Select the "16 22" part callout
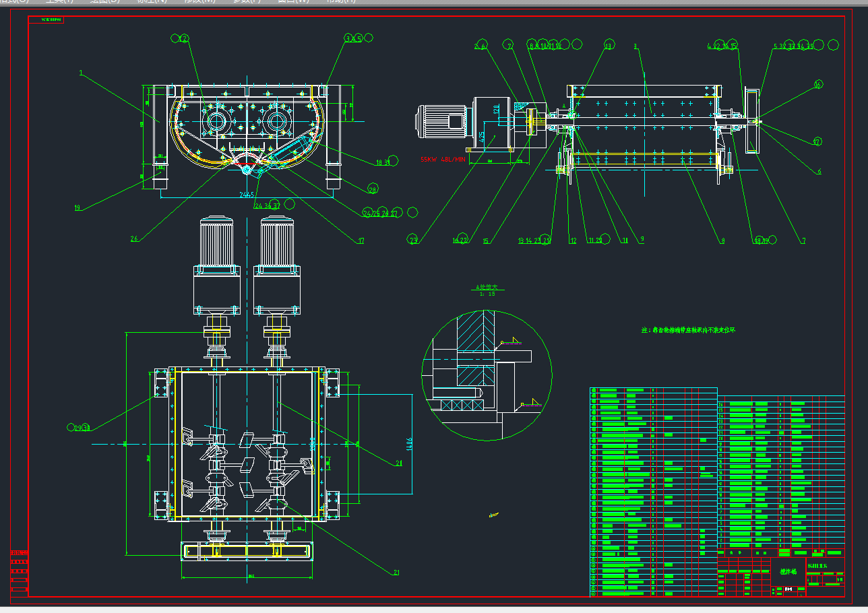 pos(460,239)
